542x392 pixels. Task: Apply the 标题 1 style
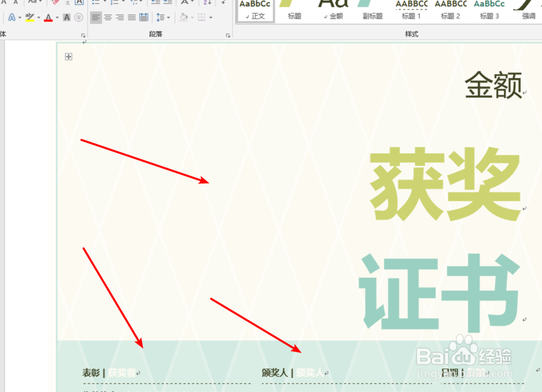411,10
